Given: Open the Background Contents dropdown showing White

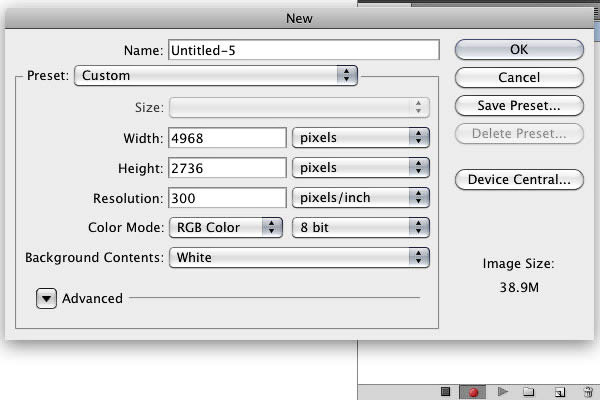Looking at the screenshot, I should point(299,257).
